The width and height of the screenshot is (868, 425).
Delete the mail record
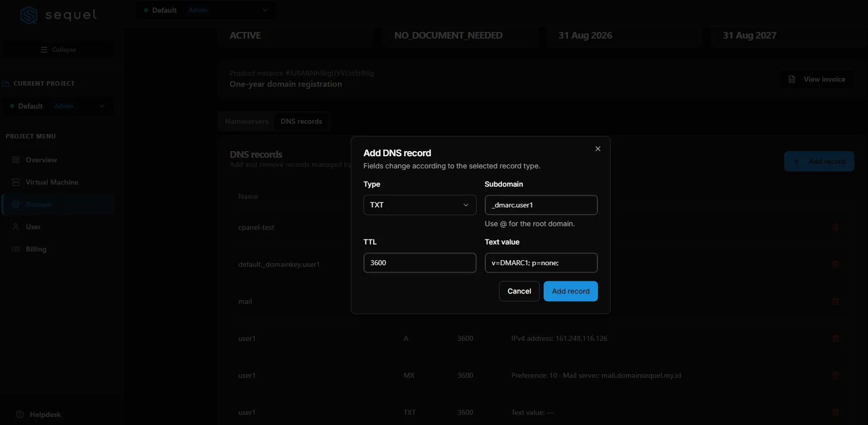click(x=836, y=301)
